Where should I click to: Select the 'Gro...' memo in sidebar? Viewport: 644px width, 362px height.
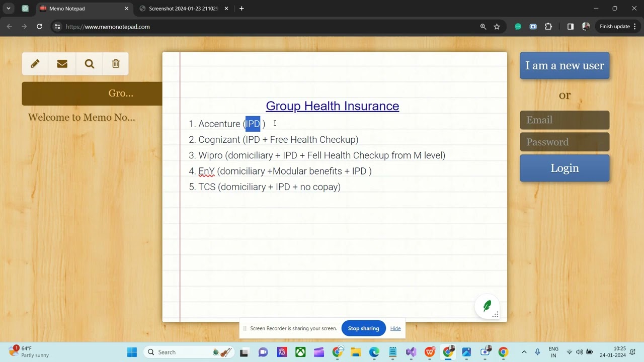click(92, 94)
